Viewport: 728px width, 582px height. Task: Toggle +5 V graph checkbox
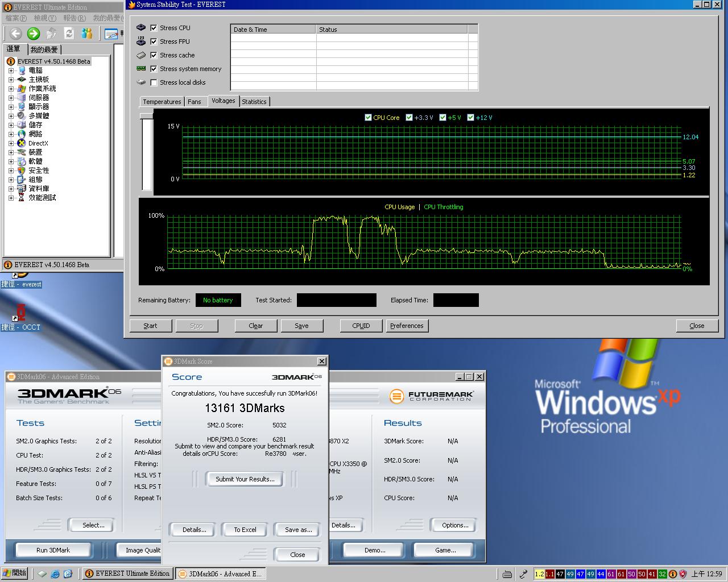[442, 117]
